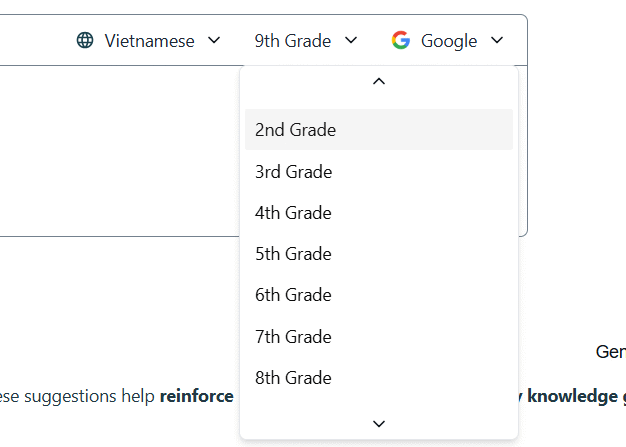The width and height of the screenshot is (626, 447).
Task: Open the Vietnamese language dropdown
Action: (x=149, y=41)
